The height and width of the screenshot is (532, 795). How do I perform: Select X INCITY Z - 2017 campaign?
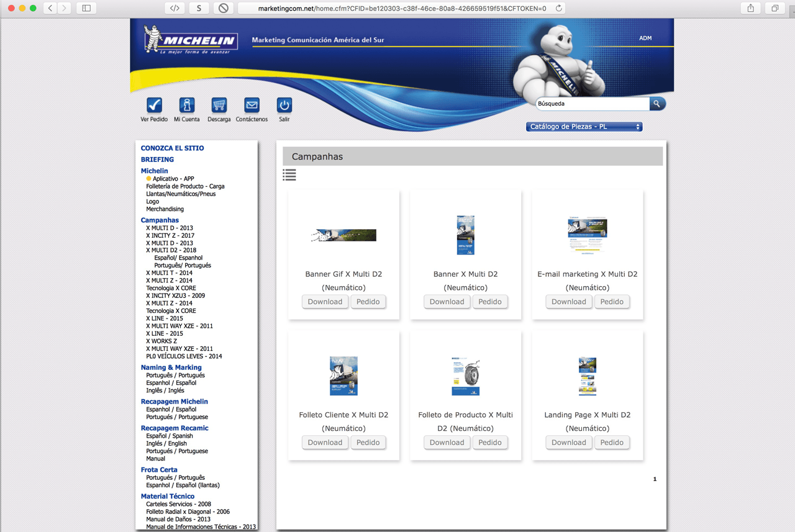coord(170,236)
